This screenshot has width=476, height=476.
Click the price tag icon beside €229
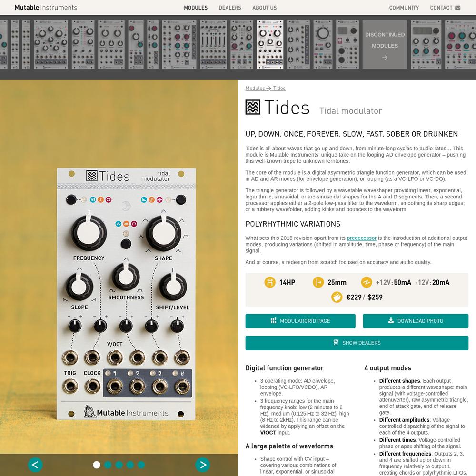[x=337, y=297]
